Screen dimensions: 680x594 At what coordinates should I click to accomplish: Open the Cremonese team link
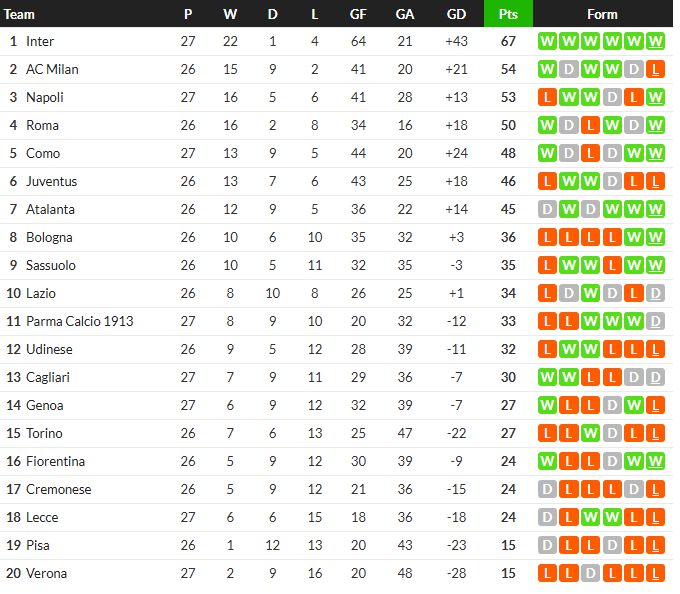[59, 490]
